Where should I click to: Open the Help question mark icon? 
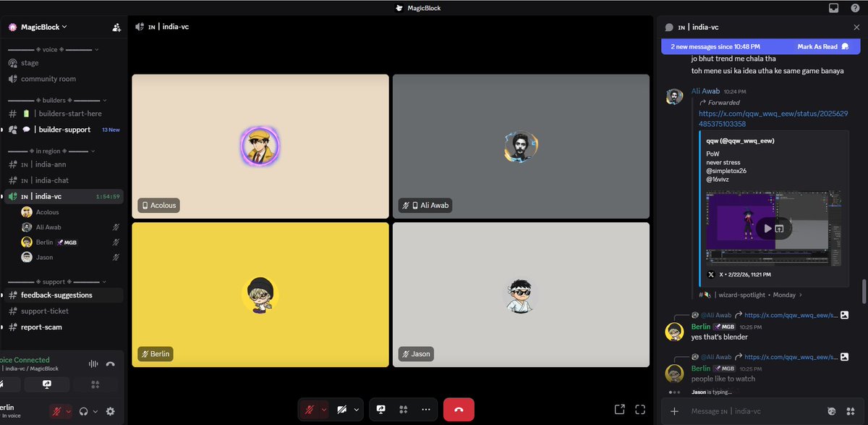tap(855, 8)
